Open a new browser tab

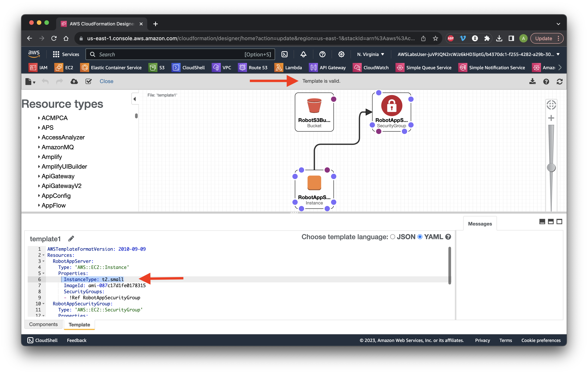[155, 24]
